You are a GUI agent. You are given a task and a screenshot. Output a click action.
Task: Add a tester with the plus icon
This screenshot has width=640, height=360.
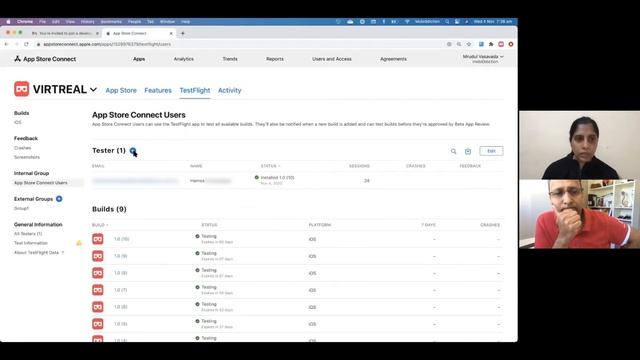133,151
